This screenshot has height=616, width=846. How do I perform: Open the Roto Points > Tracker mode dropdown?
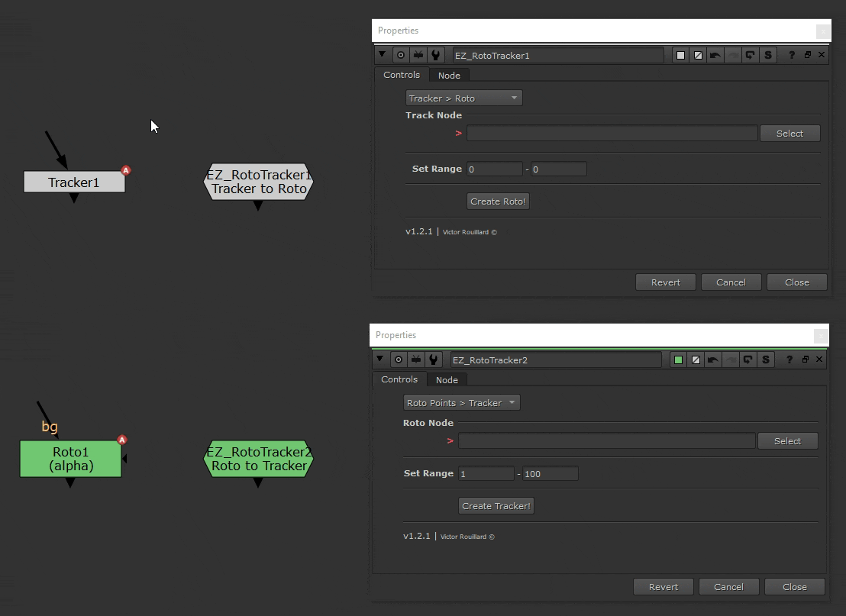click(461, 402)
